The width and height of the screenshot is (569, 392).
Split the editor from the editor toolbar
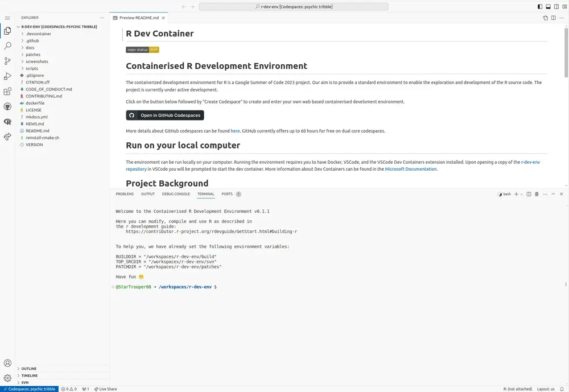click(552, 18)
